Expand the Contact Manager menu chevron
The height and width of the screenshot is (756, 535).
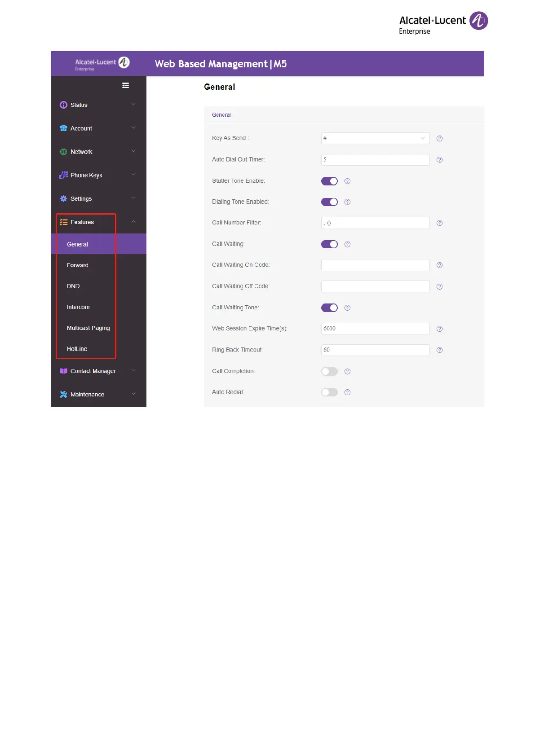133,370
